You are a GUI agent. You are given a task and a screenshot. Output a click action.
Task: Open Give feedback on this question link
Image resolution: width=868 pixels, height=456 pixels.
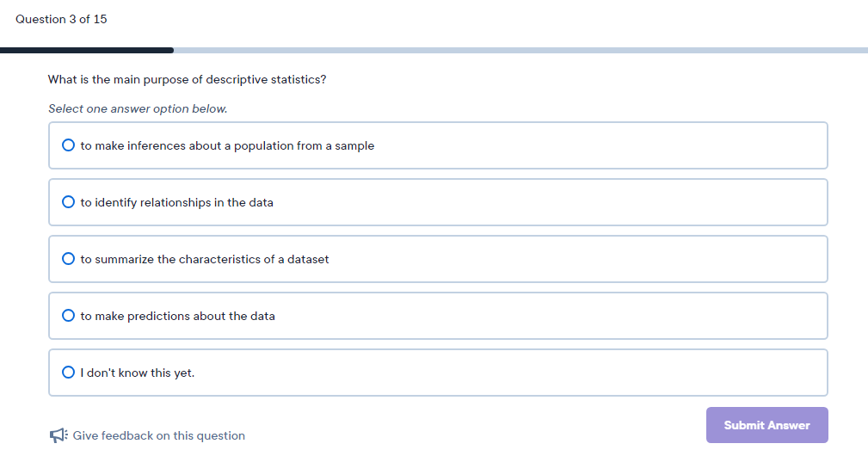click(x=159, y=435)
